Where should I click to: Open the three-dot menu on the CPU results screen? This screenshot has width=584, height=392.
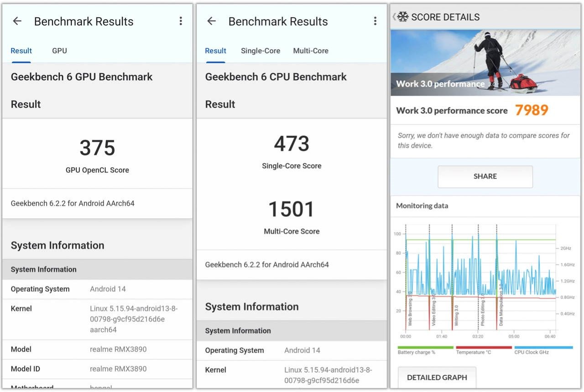375,21
